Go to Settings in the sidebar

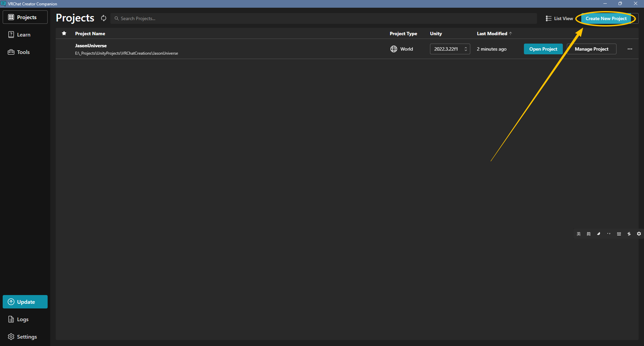(x=27, y=337)
